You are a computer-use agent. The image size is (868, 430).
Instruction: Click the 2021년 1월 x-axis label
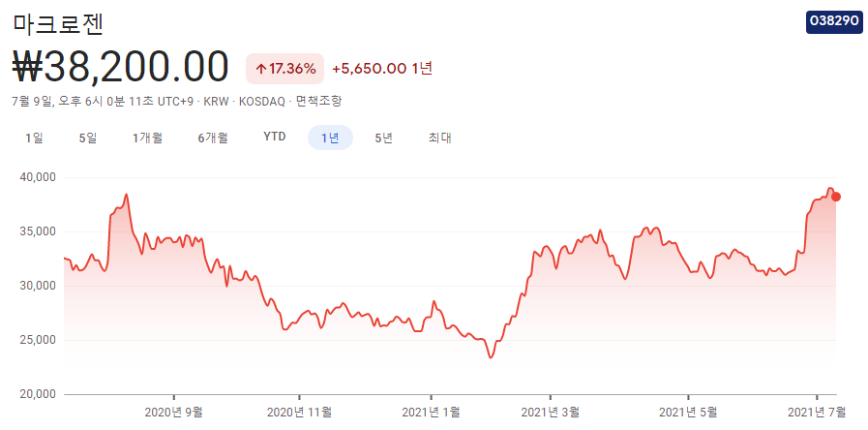[431, 412]
